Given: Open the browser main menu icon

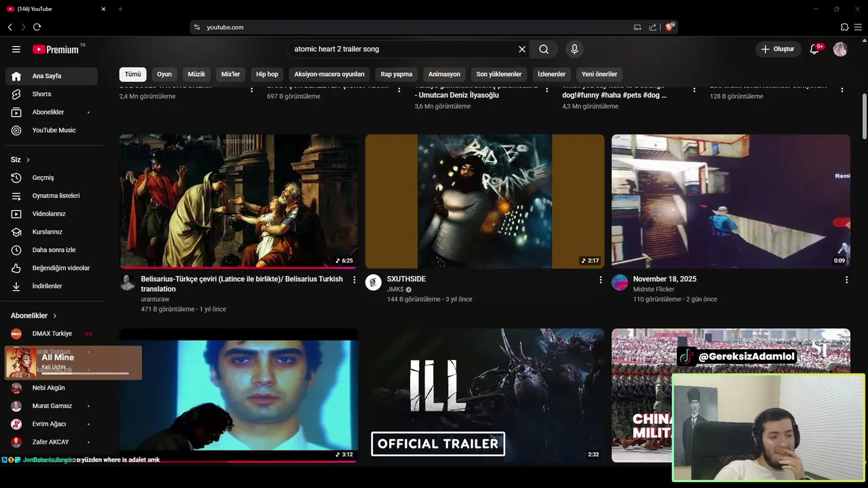Looking at the screenshot, I should (x=859, y=27).
